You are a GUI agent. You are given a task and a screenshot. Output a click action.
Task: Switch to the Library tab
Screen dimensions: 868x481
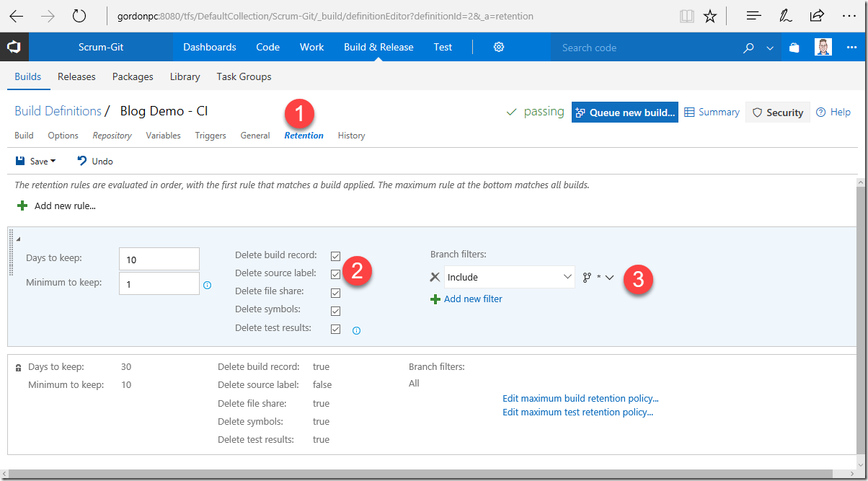point(185,76)
